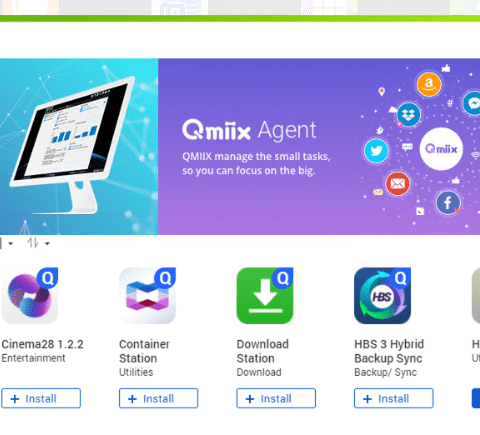The image size is (480, 435).
Task: Click the monitor image in banner
Action: [73, 145]
